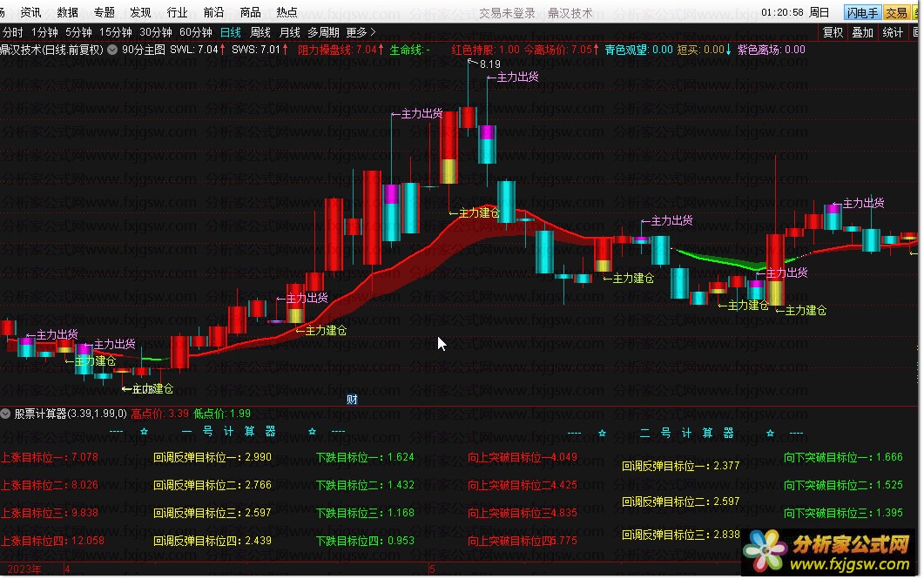The width and height of the screenshot is (924, 579).
Task: Click the 红色持股 indicator label
Action: (x=486, y=50)
